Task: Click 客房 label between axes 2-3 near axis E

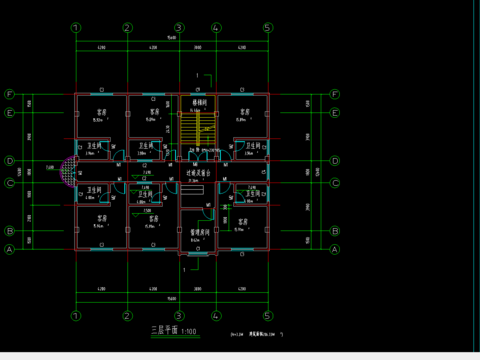Action: [x=154, y=111]
